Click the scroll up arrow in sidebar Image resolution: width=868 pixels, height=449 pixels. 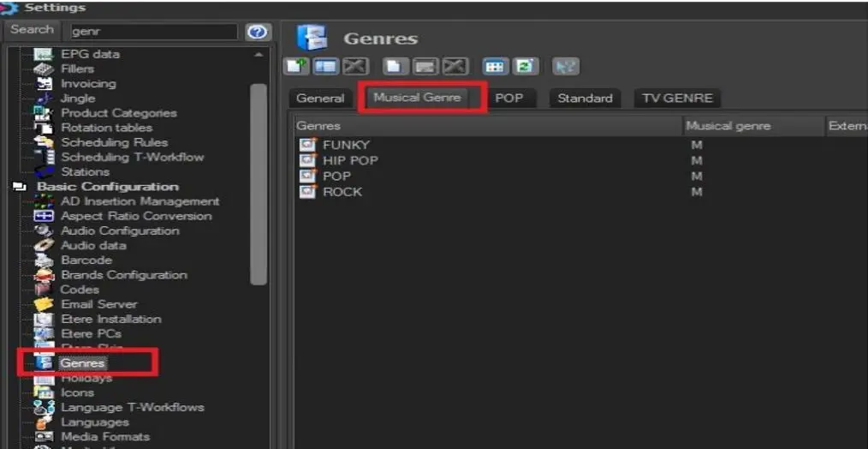[259, 55]
